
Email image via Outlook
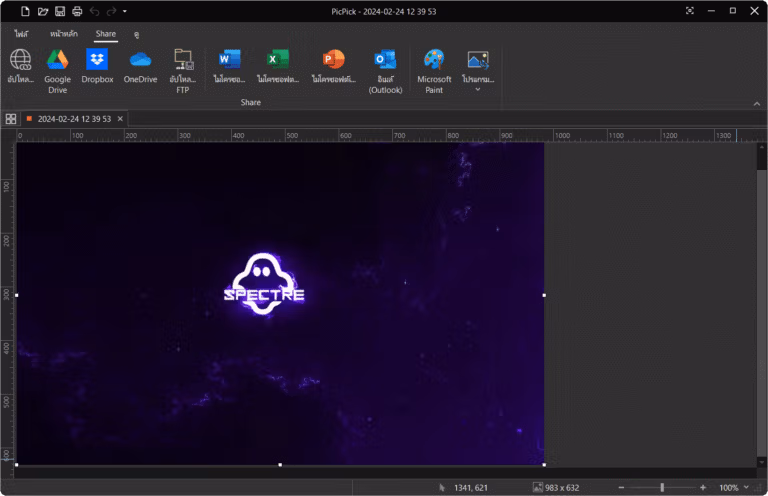click(x=385, y=71)
